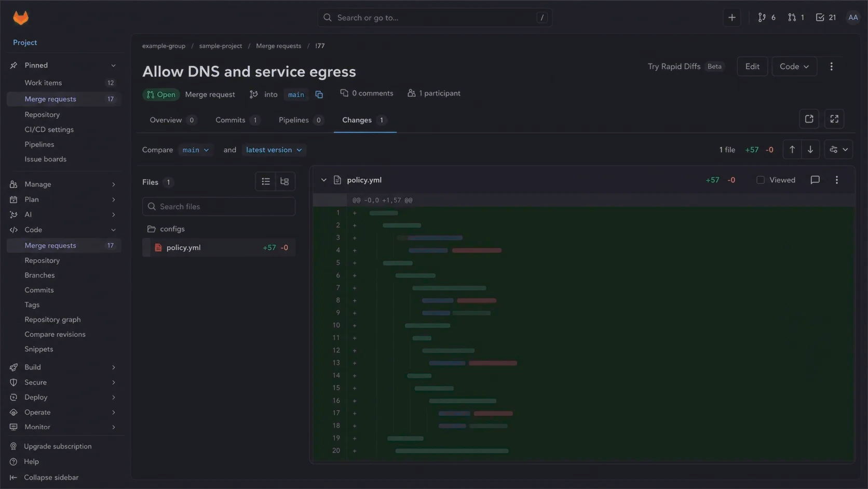The image size is (868, 489).
Task: Select the Changes tab
Action: pos(364,120)
